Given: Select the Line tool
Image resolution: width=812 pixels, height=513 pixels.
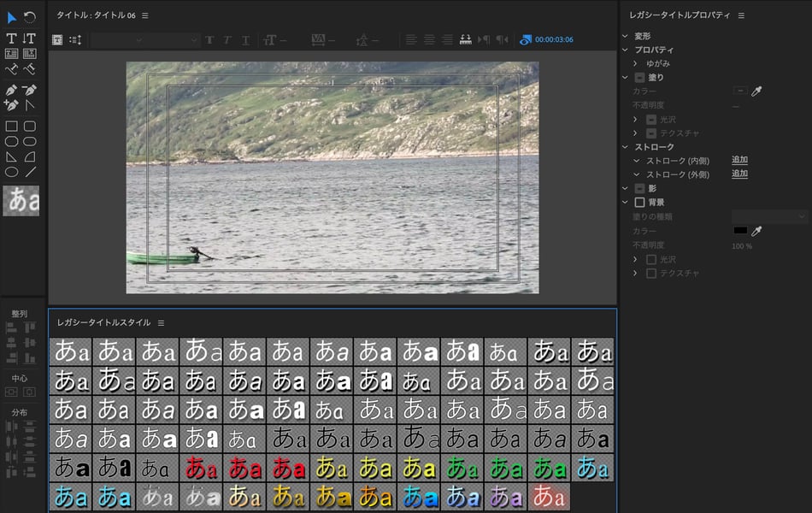Looking at the screenshot, I should (x=30, y=172).
